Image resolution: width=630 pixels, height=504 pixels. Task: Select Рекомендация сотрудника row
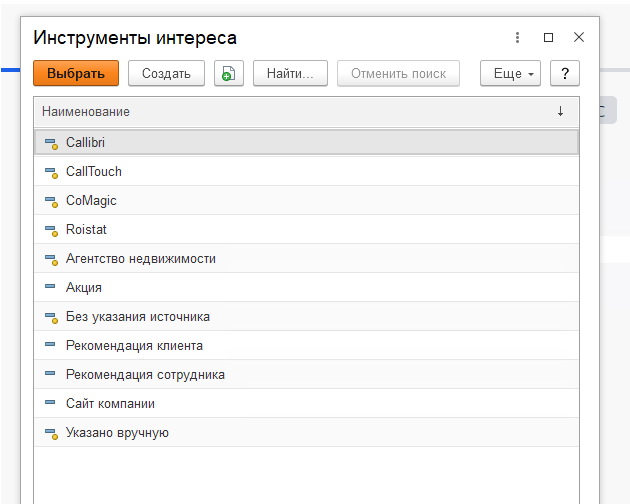tap(145, 375)
